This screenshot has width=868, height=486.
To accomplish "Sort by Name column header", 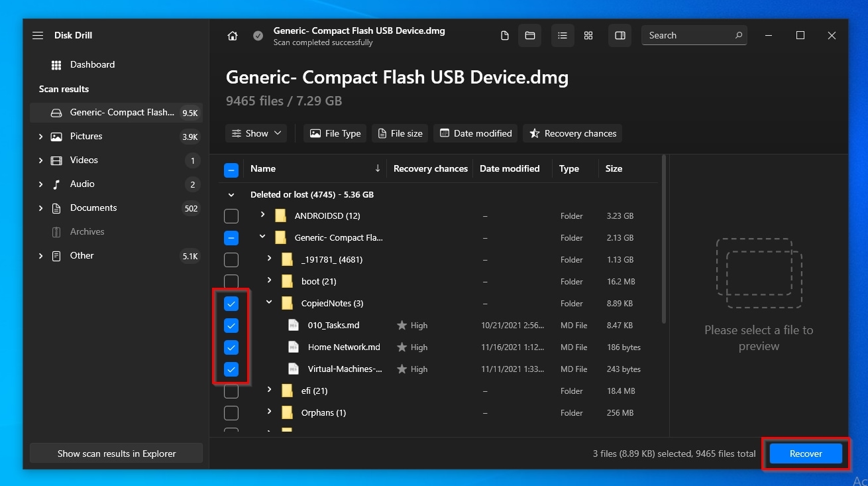I will (263, 168).
